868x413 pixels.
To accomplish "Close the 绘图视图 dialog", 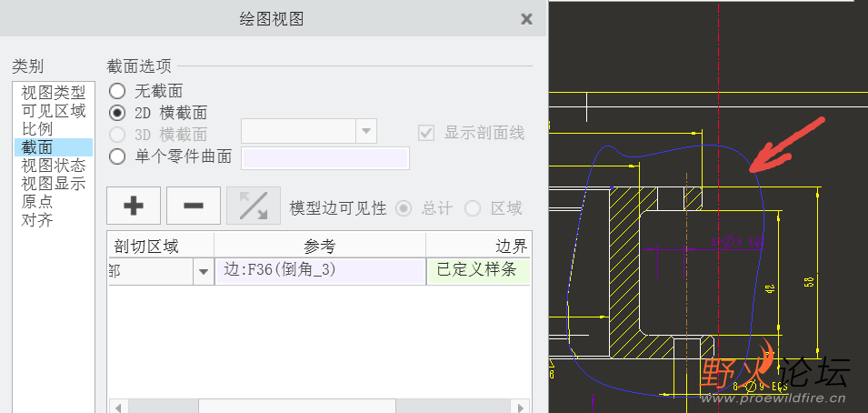I will 526,19.
